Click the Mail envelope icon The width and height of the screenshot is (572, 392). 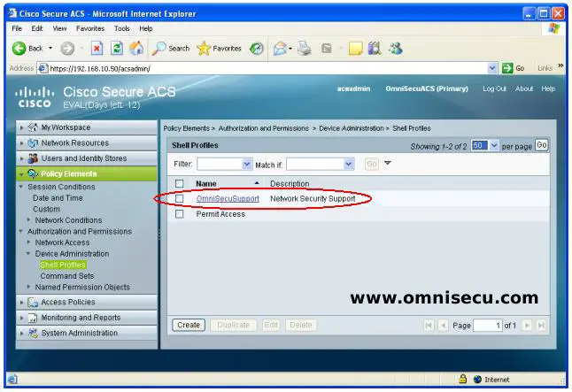280,48
